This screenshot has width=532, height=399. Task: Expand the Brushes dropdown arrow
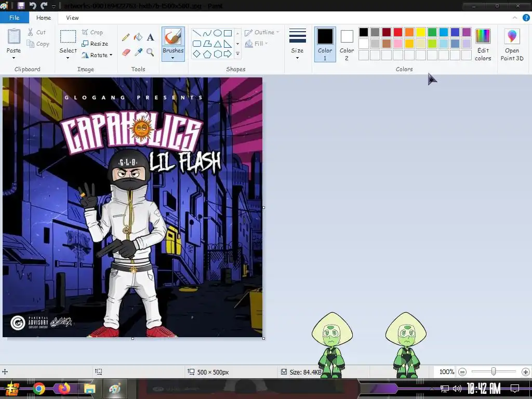[173, 58]
